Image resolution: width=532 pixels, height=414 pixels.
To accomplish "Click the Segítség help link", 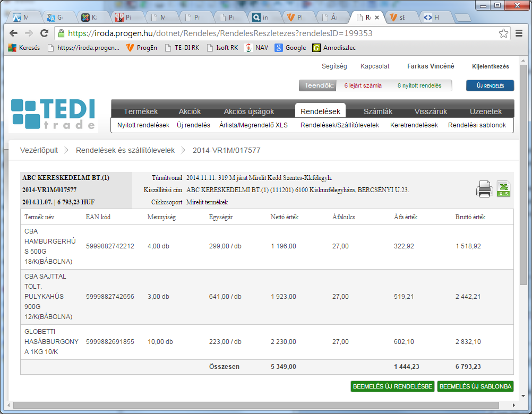I will pos(334,66).
